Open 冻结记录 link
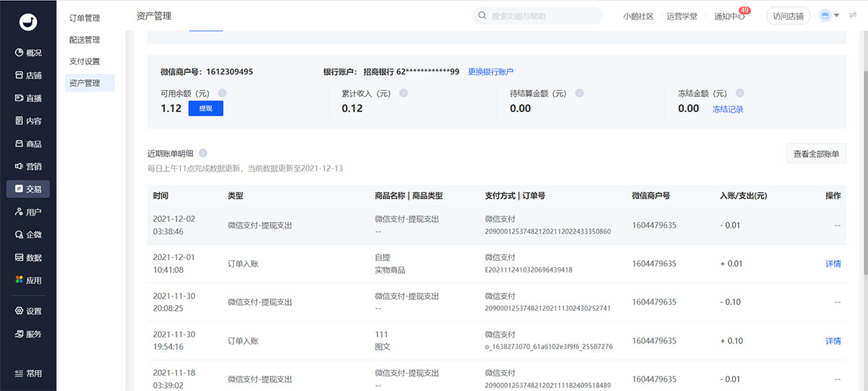868x391 pixels. [x=728, y=109]
